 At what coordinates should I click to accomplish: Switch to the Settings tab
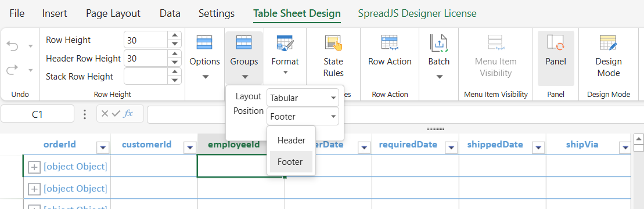(x=217, y=13)
